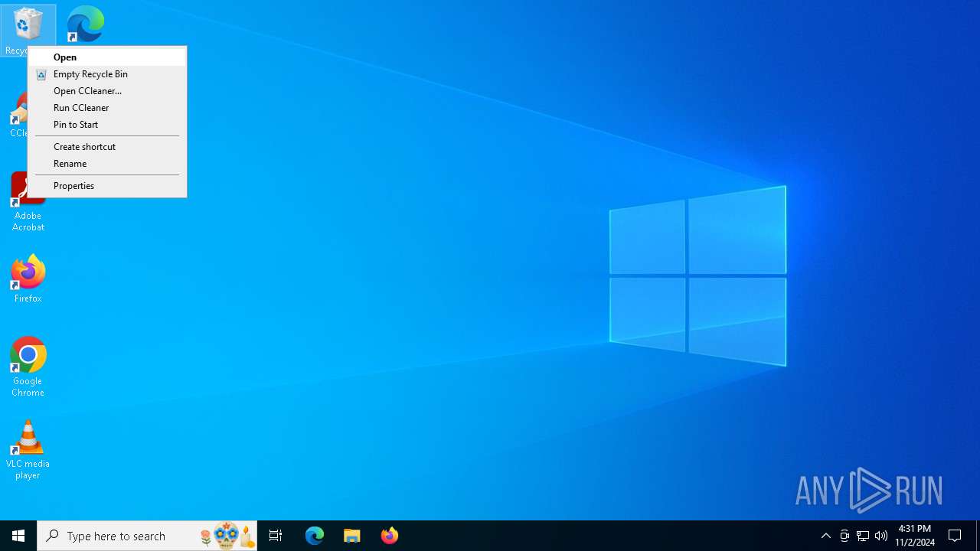Choose Run CCleaner in the context menu
The width and height of the screenshot is (980, 551).
(107, 108)
